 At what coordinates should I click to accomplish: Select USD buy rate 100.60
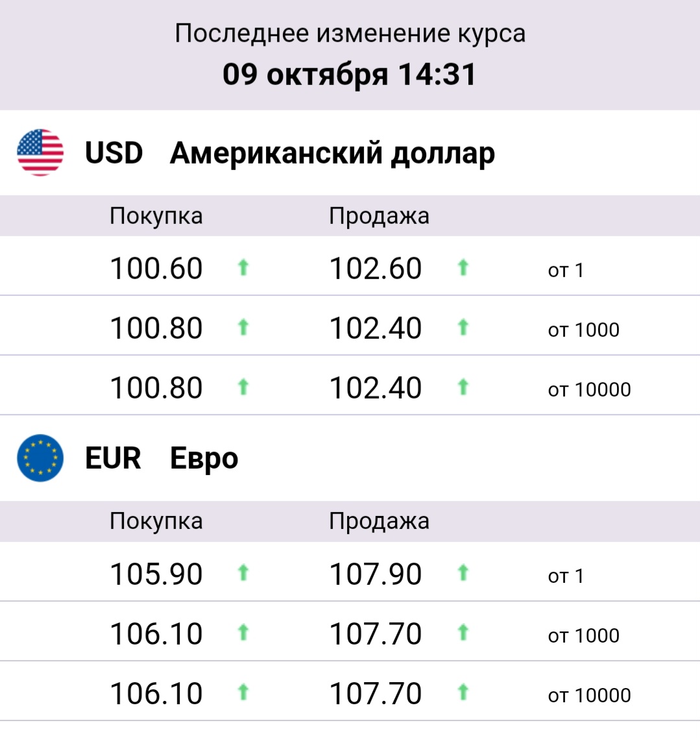pyautogui.click(x=156, y=268)
